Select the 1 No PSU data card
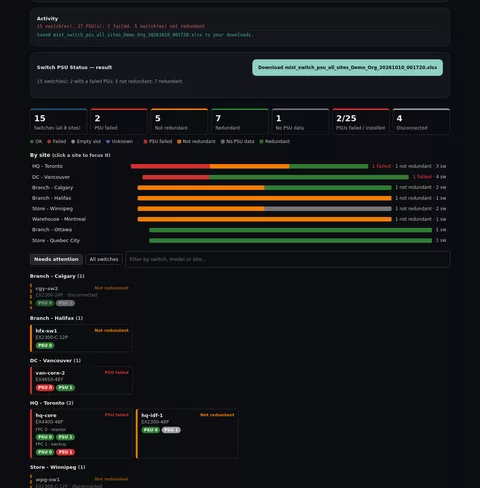Image resolution: width=480 pixels, height=488 pixels. point(300,122)
